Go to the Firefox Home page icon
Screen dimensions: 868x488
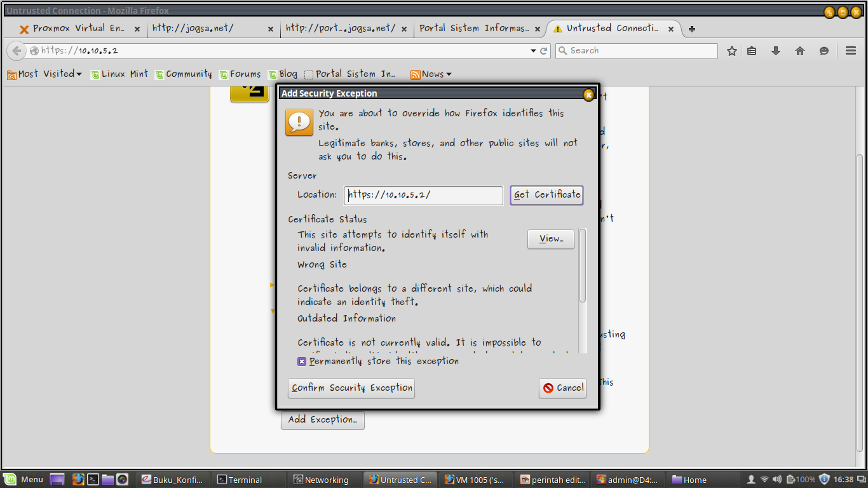tap(800, 51)
